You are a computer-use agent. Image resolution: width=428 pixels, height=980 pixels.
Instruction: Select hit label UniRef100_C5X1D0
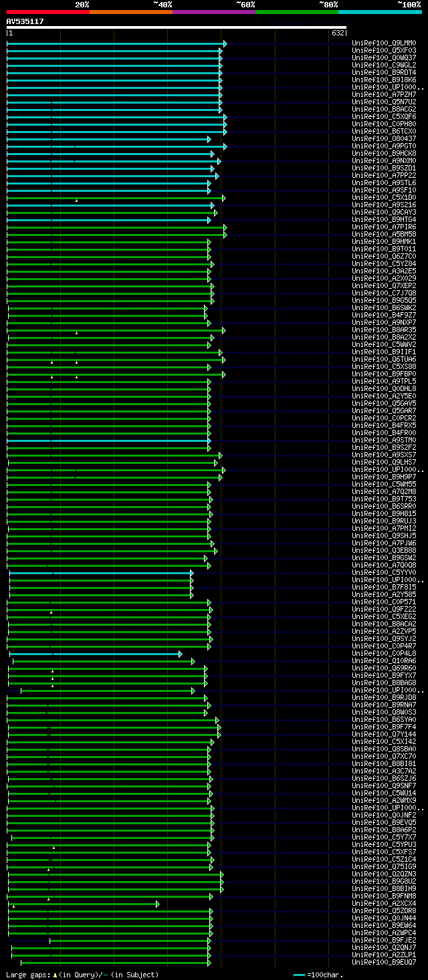[x=384, y=198]
